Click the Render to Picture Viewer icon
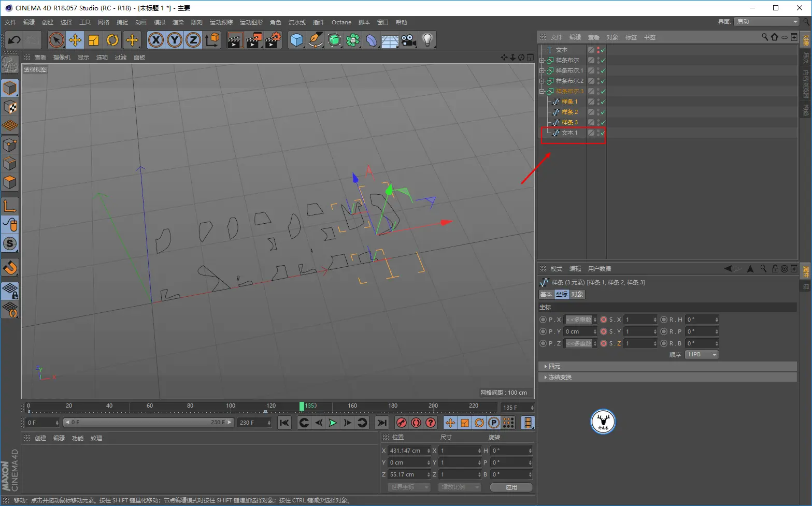Image resolution: width=812 pixels, height=506 pixels. coord(253,40)
